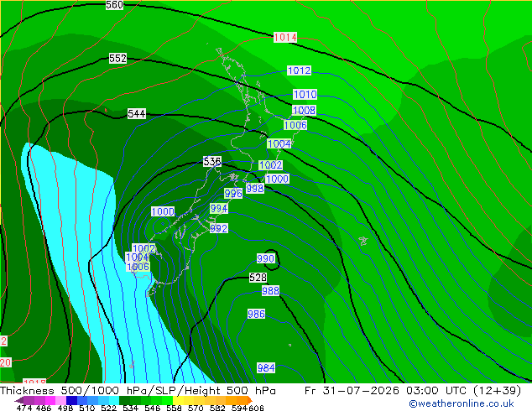The width and height of the screenshot is (532, 411).
Task: Click the forecast date 'Fr 31-07-2026 03:00 UTC'
Action: 385,391
